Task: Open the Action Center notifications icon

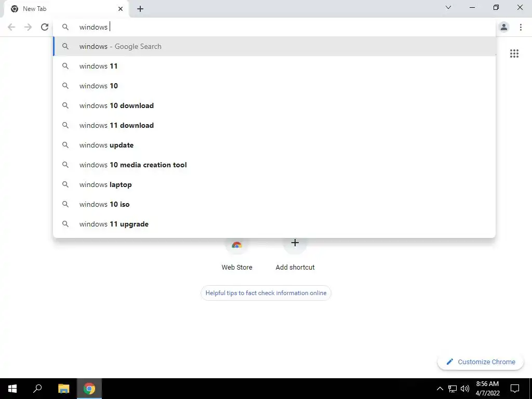Action: [x=515, y=389]
